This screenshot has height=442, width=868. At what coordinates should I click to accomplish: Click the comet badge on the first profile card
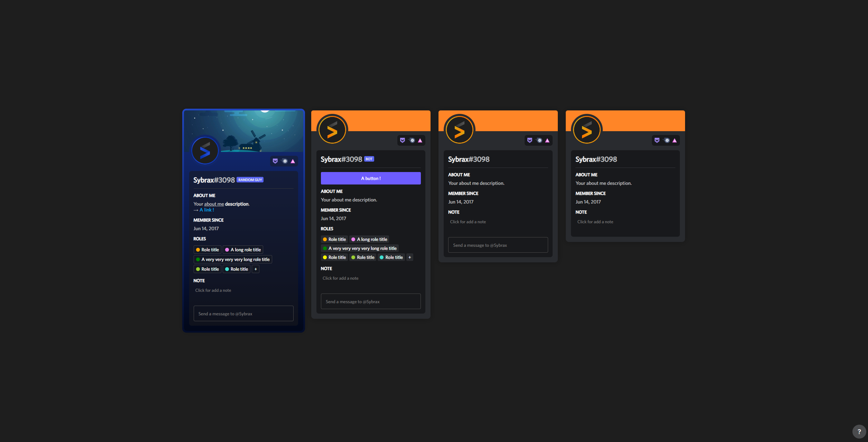click(x=284, y=161)
